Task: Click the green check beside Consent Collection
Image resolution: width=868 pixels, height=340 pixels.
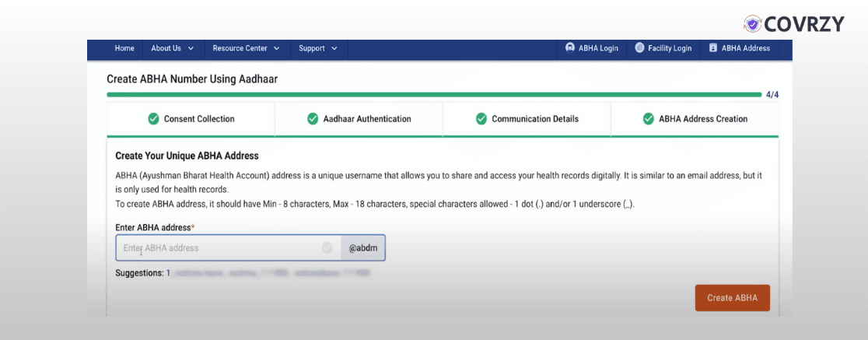Action: [153, 119]
